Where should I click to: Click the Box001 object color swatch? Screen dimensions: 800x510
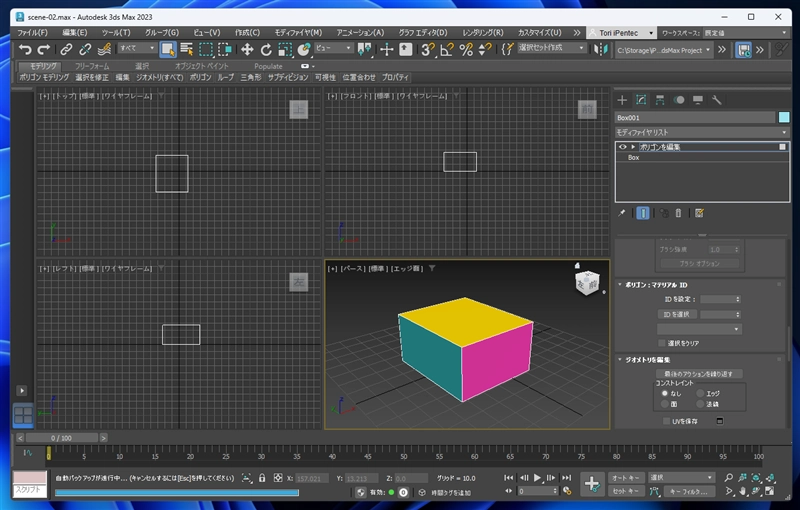pyautogui.click(x=784, y=117)
